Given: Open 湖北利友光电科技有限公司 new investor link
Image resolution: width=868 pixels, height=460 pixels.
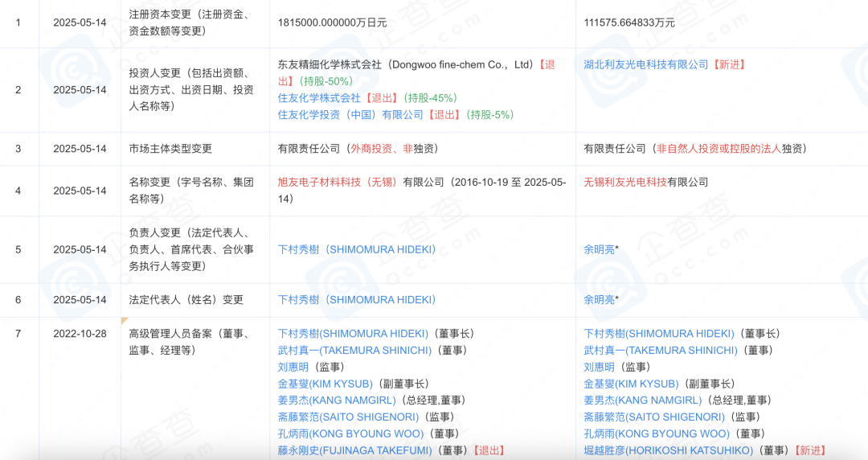Looking at the screenshot, I should tap(645, 65).
